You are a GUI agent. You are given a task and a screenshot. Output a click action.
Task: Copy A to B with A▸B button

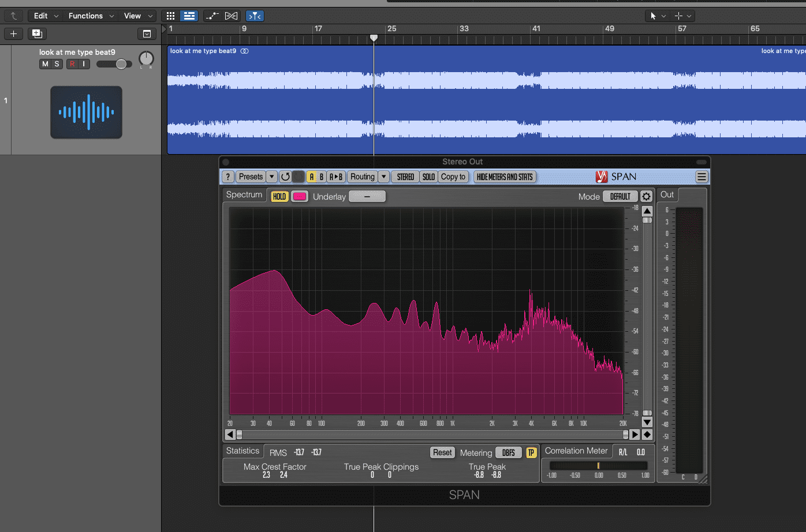click(336, 177)
